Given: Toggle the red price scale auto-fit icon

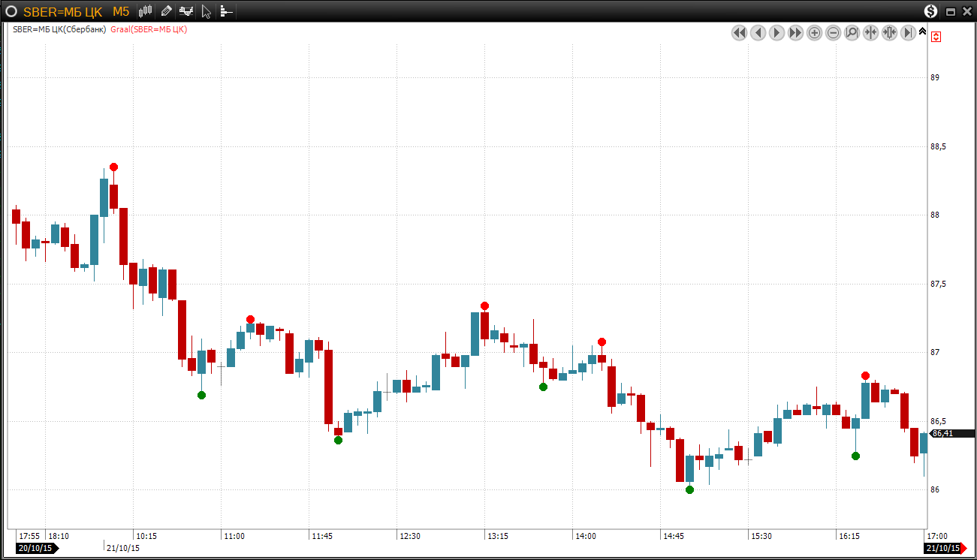Looking at the screenshot, I should 936,36.
